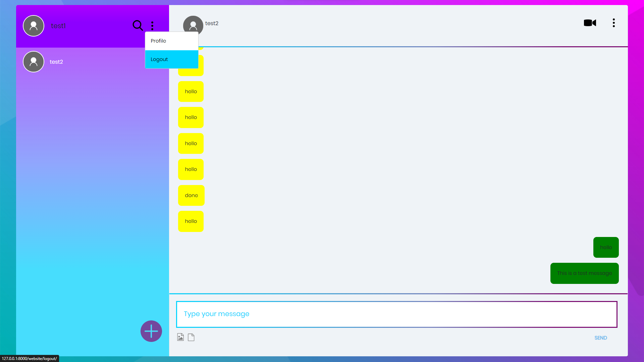The height and width of the screenshot is (362, 644).
Task: Click inside the 'Type your message' field
Action: point(396,314)
